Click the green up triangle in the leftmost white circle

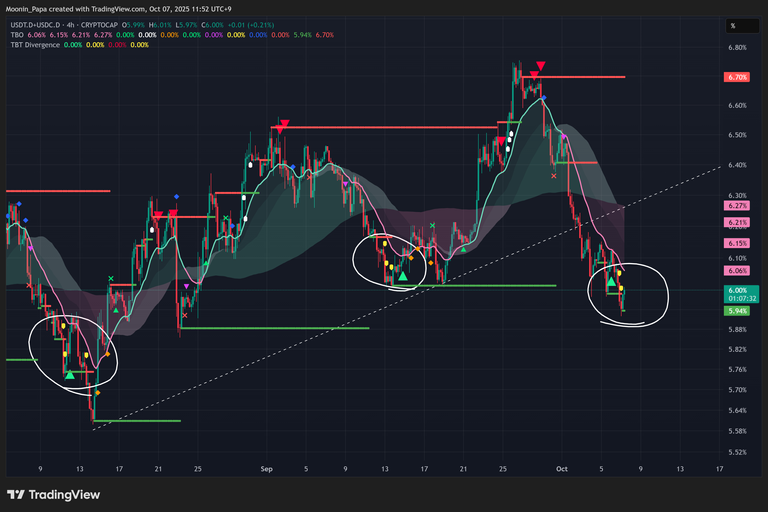pos(69,375)
